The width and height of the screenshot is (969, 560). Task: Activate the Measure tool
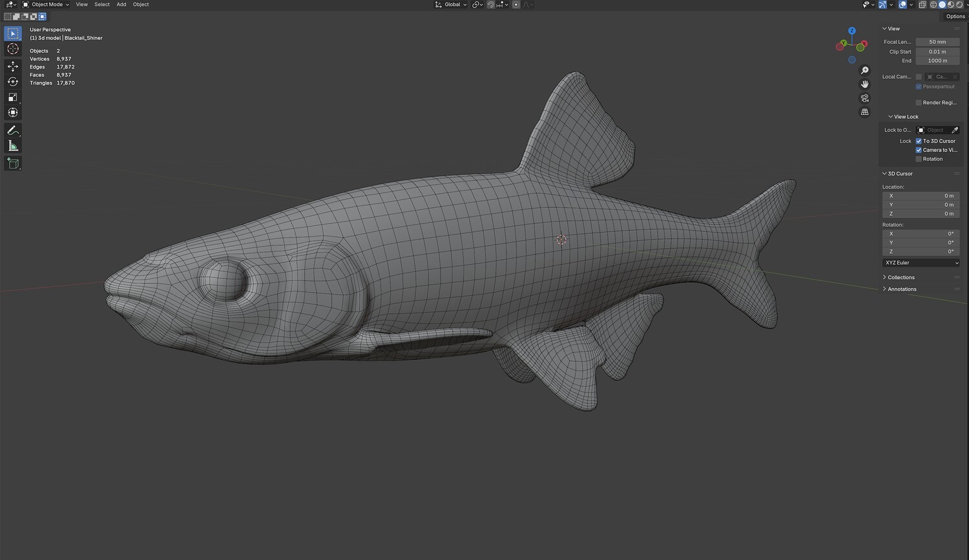click(13, 146)
